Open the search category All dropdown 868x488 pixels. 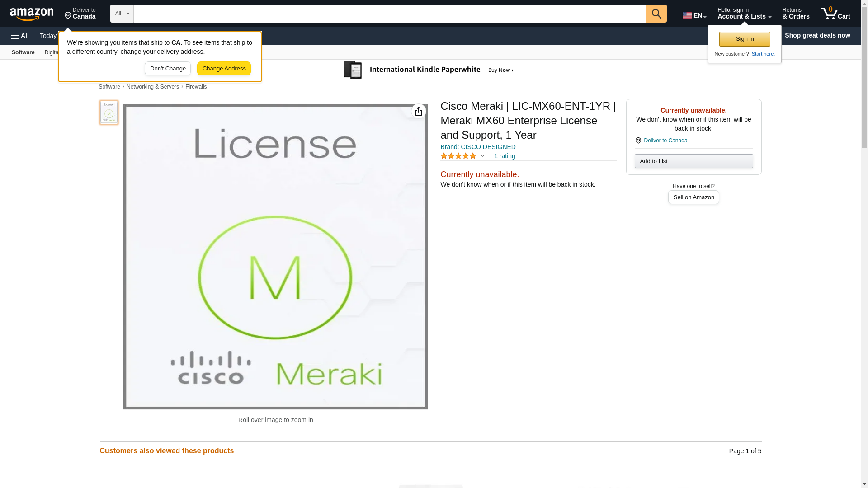coord(122,14)
